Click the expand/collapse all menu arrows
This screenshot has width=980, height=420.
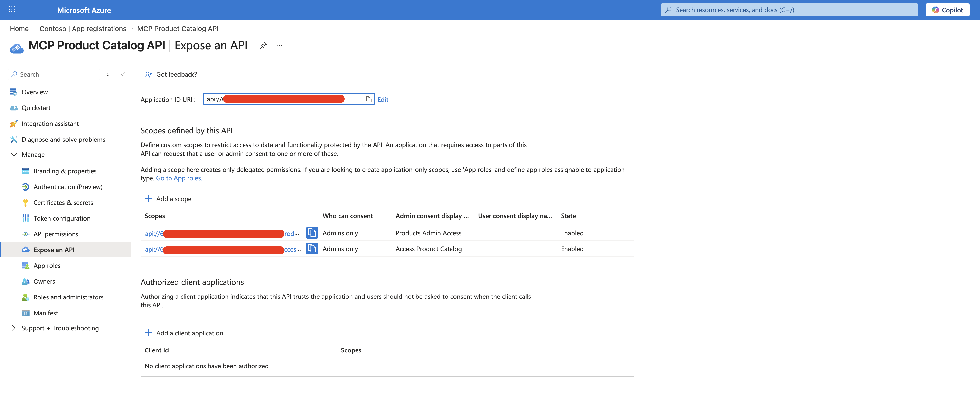108,74
